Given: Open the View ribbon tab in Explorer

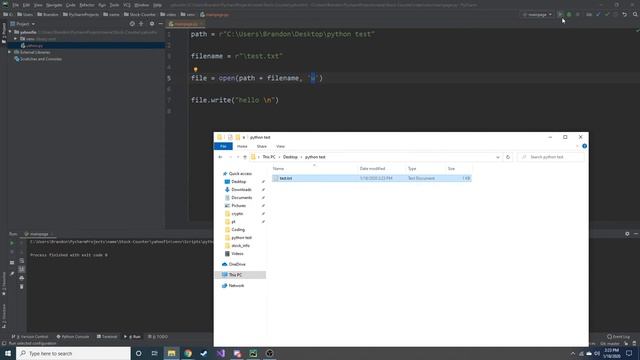Looking at the screenshot, I should click(x=280, y=146).
